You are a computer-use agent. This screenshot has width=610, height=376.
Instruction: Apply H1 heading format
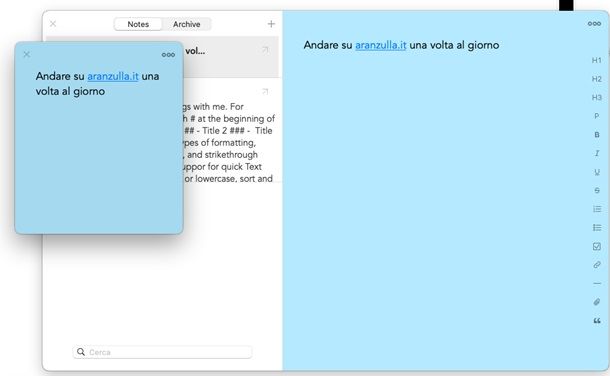coord(596,60)
